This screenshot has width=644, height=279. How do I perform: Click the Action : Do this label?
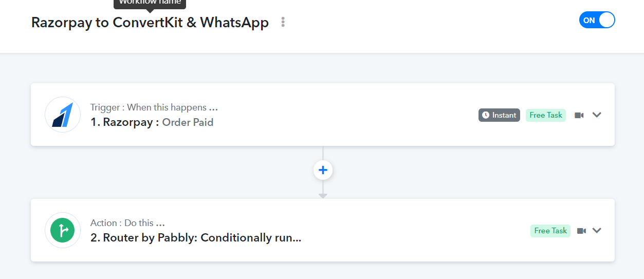point(127,223)
